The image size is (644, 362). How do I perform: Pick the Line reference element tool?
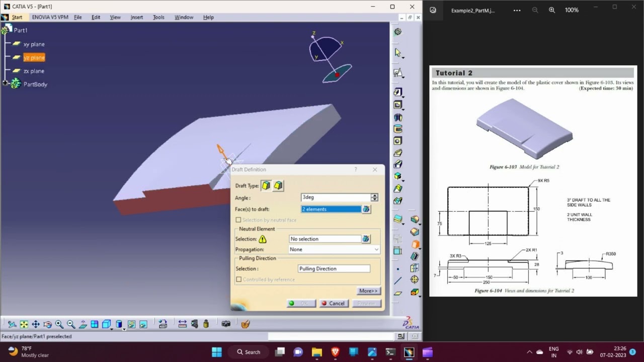[398, 281]
